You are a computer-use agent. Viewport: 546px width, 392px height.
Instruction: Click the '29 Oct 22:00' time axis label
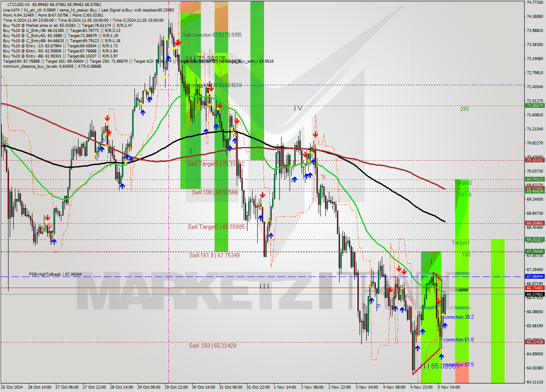click(177, 387)
